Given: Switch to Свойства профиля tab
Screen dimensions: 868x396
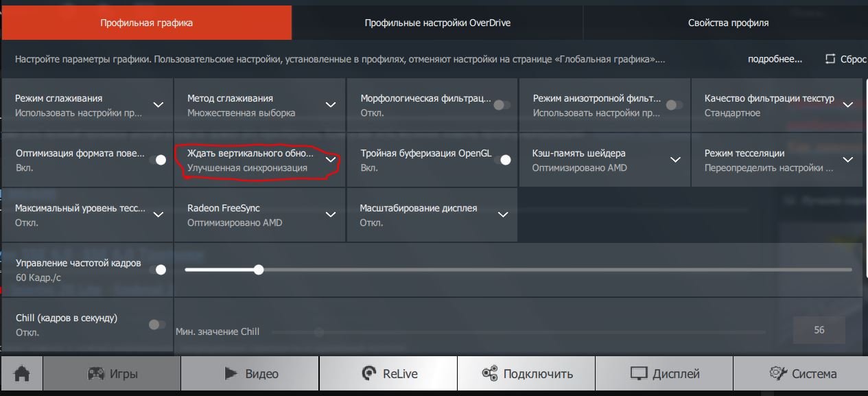Looking at the screenshot, I should pos(728,23).
